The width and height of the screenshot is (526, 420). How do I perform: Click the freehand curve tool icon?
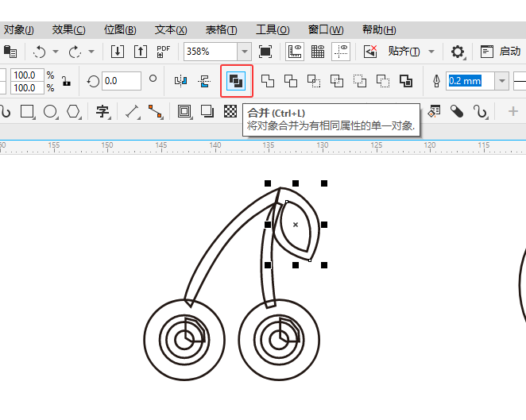coord(6,112)
